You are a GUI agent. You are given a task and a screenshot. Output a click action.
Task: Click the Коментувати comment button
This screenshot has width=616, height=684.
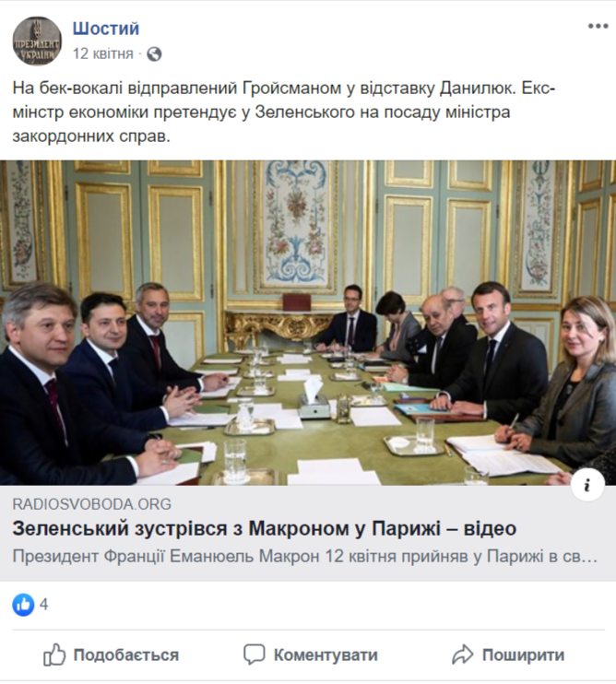tap(310, 655)
